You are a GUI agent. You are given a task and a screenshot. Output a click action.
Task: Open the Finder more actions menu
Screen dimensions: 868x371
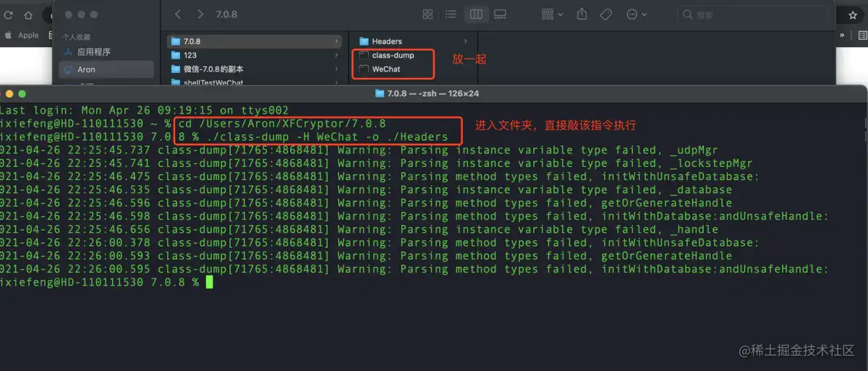(637, 14)
